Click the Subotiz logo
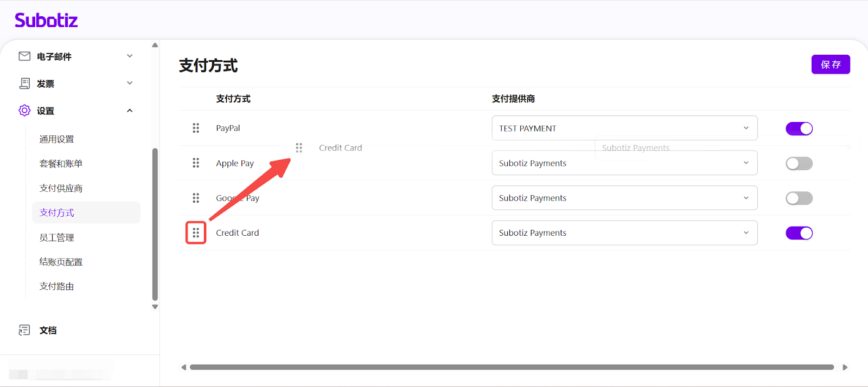Screen dimensions: 868x387 tap(46, 21)
